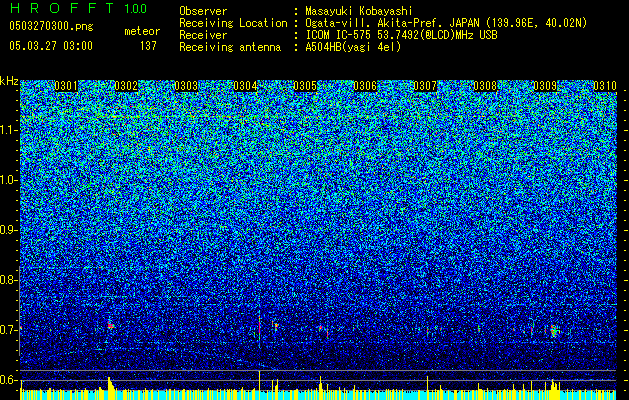This screenshot has width=629, height=400.
Task: Click the ICOM IC-575 53.7492 MHz receiver text
Action: tap(401, 35)
